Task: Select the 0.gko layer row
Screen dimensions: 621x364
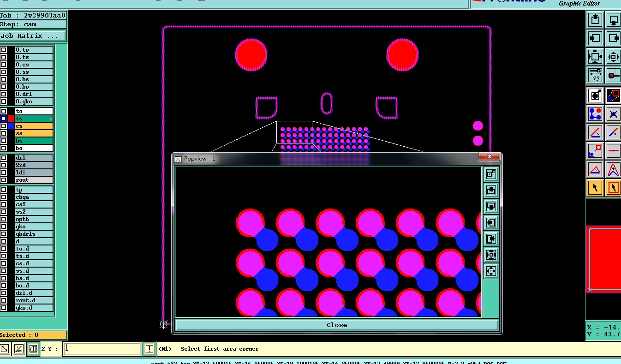Action: click(x=34, y=101)
